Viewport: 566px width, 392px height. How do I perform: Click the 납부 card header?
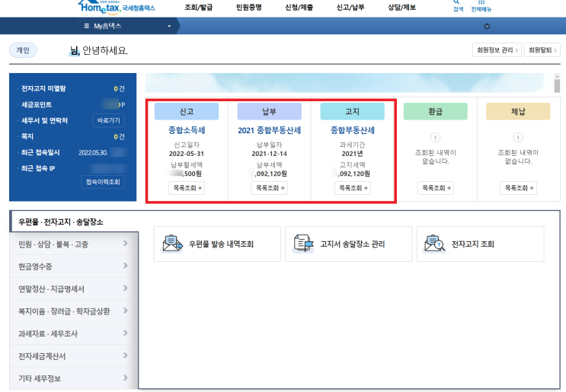click(269, 111)
